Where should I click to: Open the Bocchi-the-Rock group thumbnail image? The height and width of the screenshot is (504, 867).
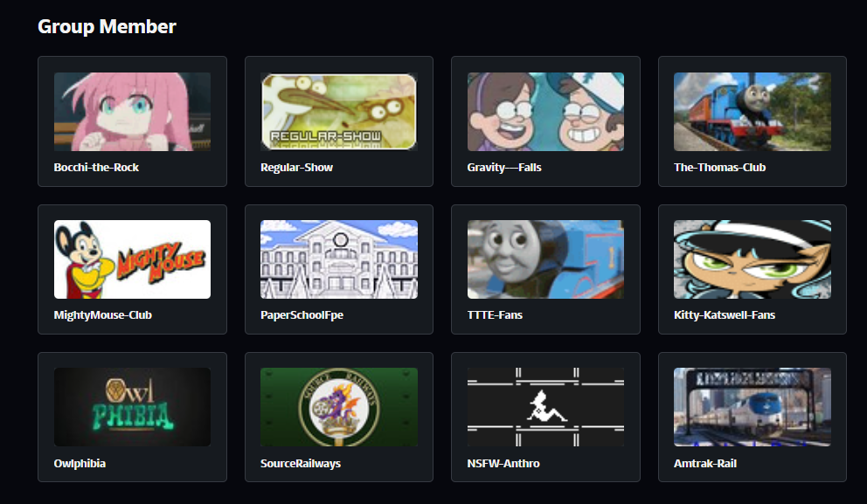pyautogui.click(x=132, y=112)
